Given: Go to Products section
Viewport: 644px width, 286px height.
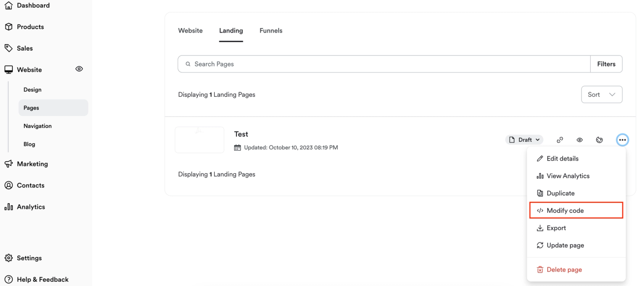Looking at the screenshot, I should point(30,27).
